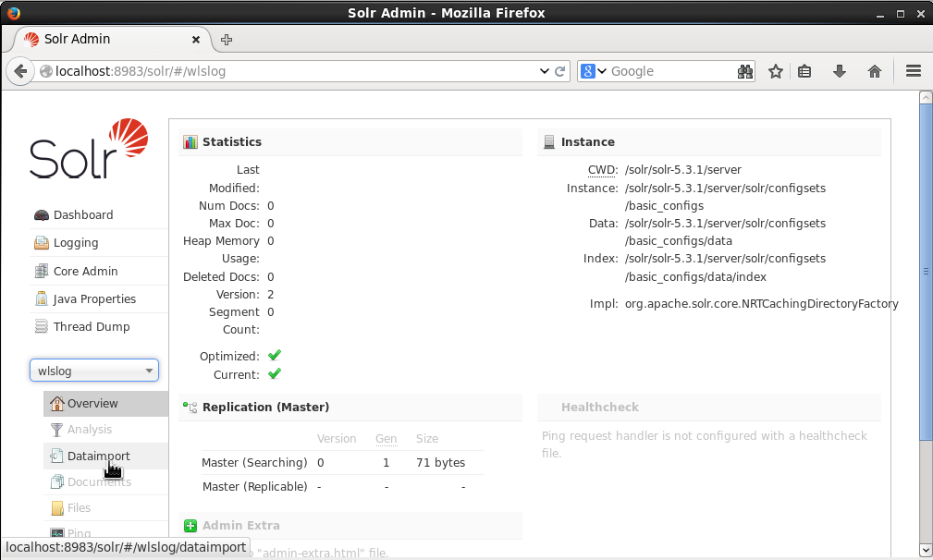Go to Core Admin
This screenshot has height=560, width=933.
(x=86, y=271)
